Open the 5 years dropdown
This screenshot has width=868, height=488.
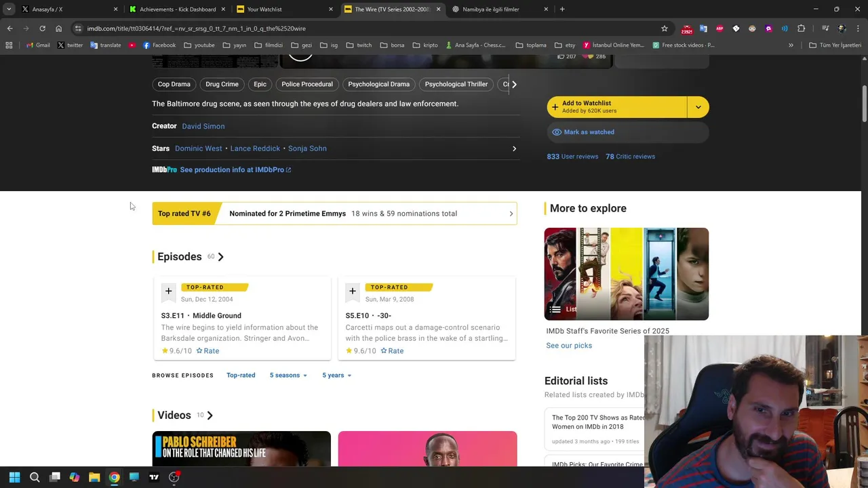pos(336,375)
